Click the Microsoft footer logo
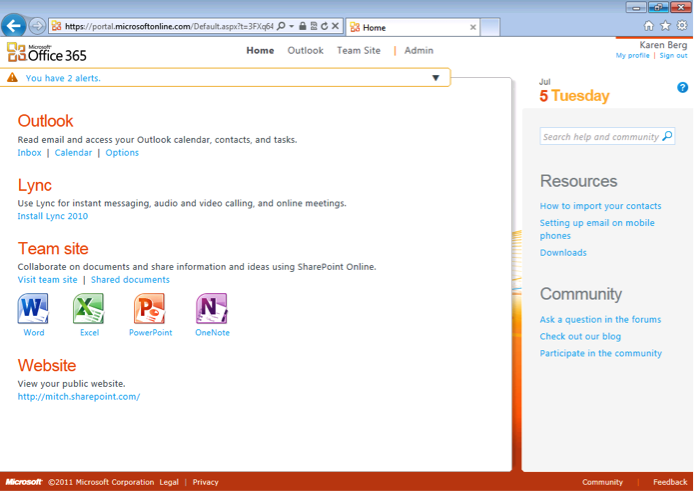This screenshot has height=491, width=694. (23, 482)
